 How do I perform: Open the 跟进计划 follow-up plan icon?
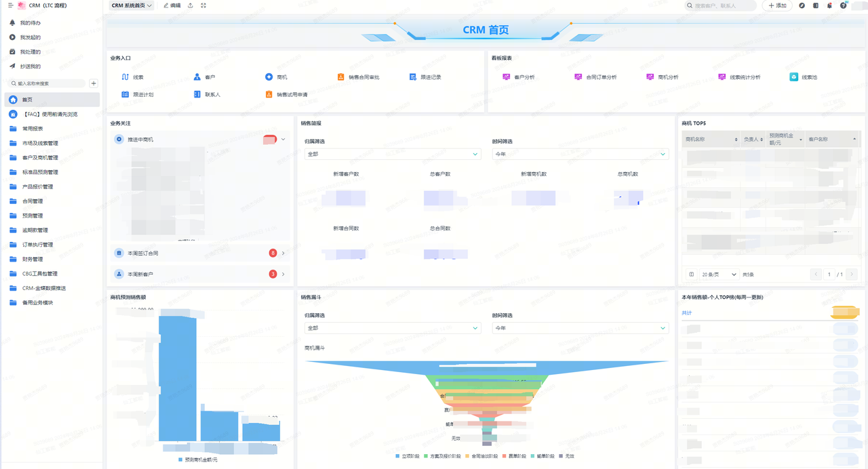click(125, 95)
